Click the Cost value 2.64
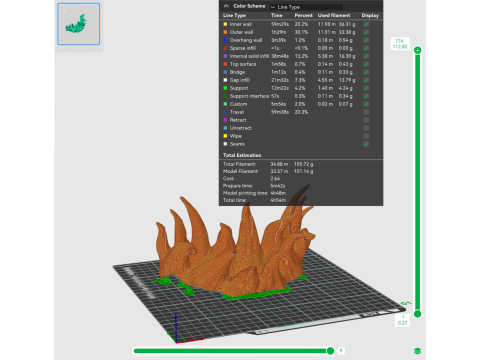This screenshot has width=480, height=360. pos(275,179)
